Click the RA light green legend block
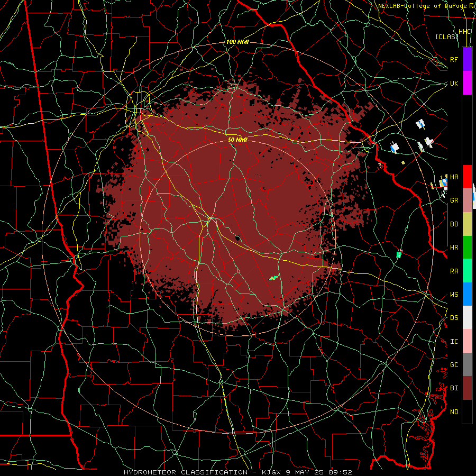Image resolution: width=476 pixels, height=476 pixels. pyautogui.click(x=467, y=271)
